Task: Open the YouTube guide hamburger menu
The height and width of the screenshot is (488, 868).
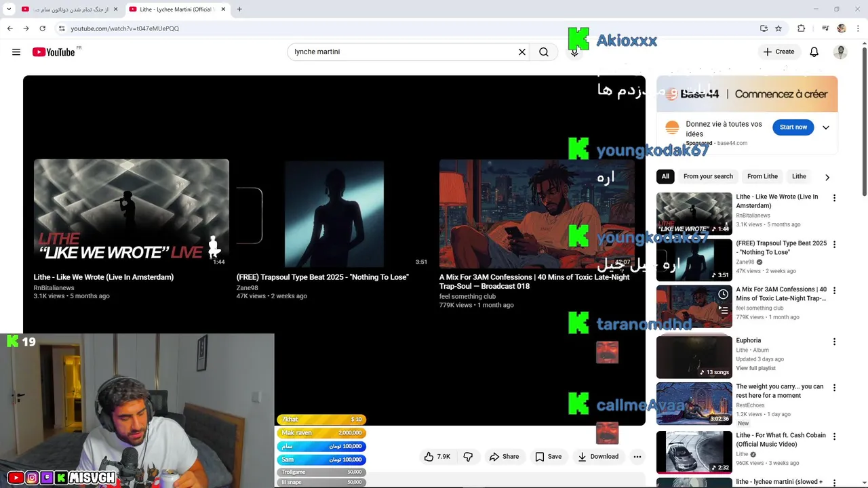Action: [x=16, y=52]
